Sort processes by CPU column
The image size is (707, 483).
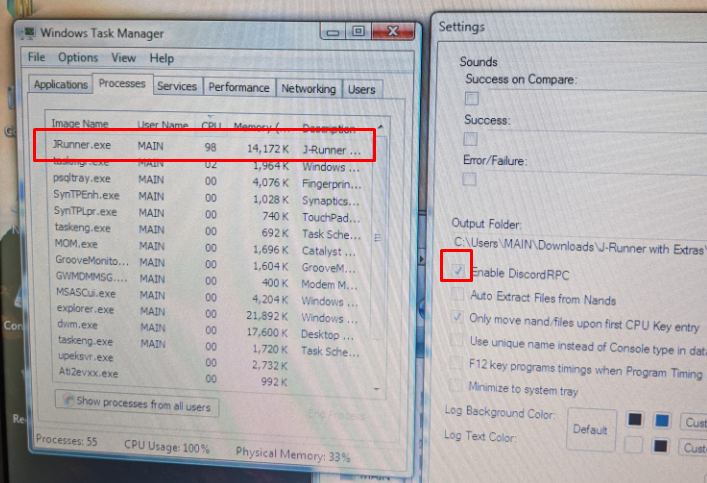click(211, 126)
